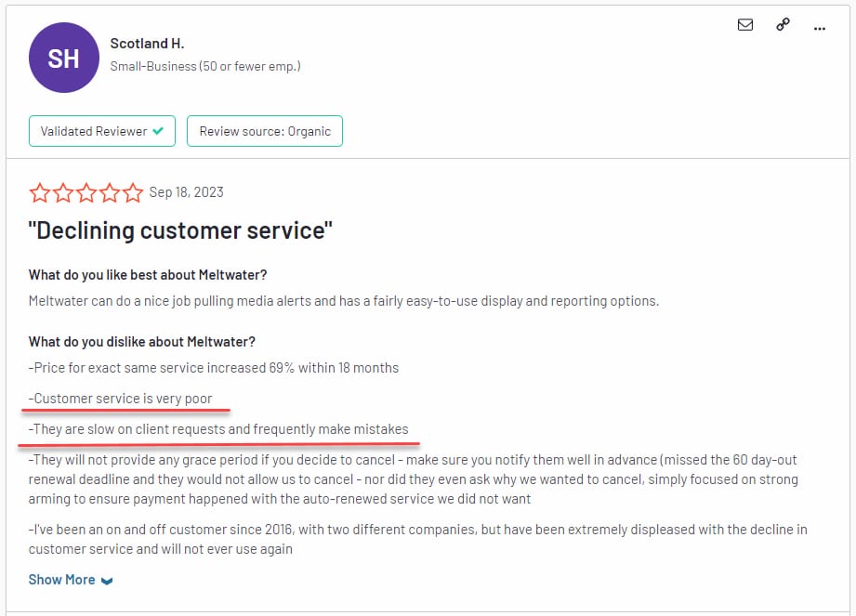The image size is (856, 616).
Task: Click the "slow on client requests" line
Action: click(218, 429)
